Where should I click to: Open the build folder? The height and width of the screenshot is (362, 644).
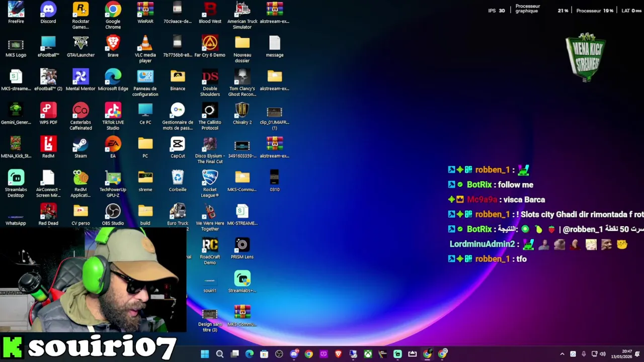pyautogui.click(x=145, y=215)
